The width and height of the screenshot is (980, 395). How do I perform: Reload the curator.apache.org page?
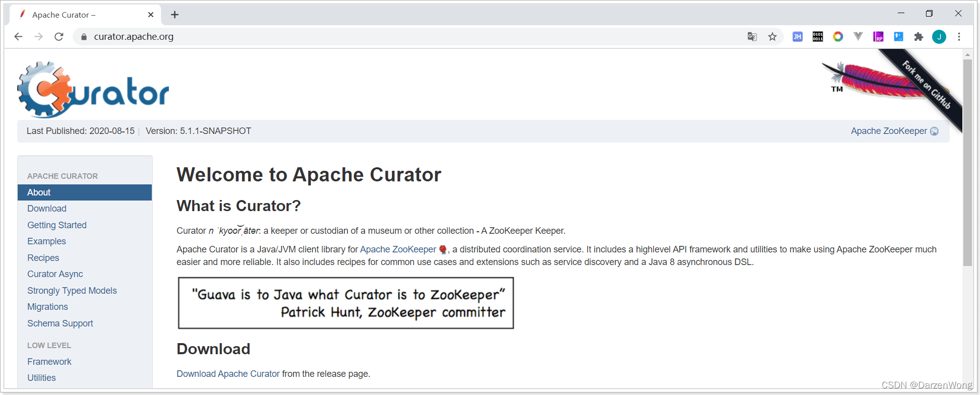59,37
